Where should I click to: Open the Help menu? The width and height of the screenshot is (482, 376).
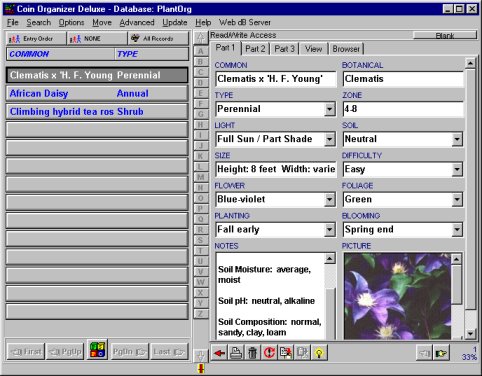pos(203,23)
